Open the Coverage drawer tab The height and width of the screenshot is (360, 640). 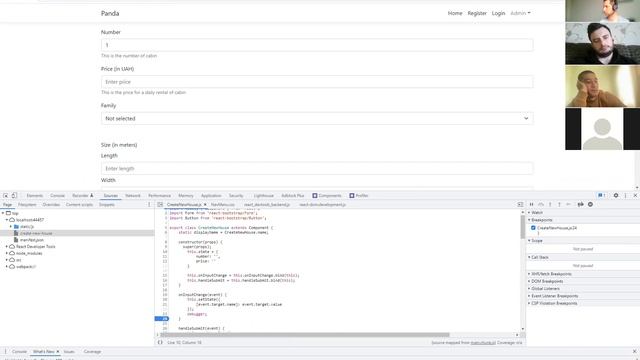tap(92, 351)
